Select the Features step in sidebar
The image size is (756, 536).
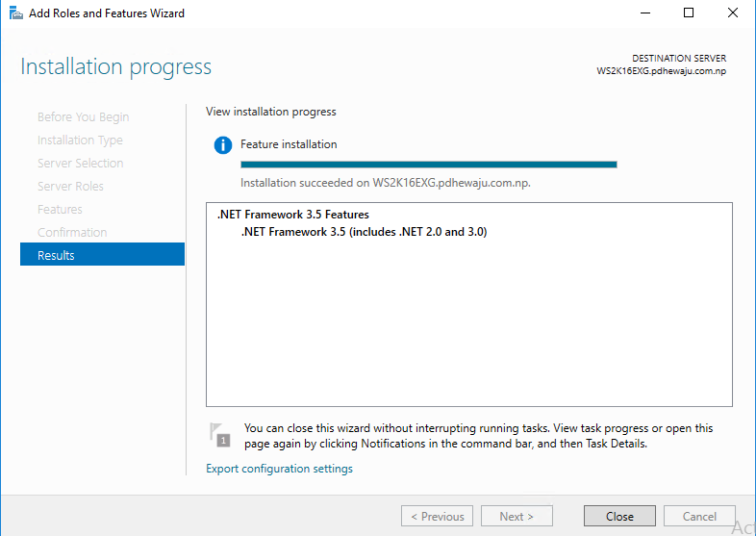coord(60,210)
